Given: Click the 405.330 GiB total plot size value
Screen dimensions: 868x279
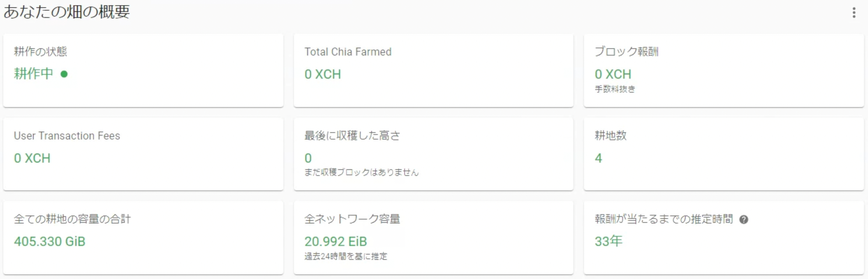Looking at the screenshot, I should point(49,241).
